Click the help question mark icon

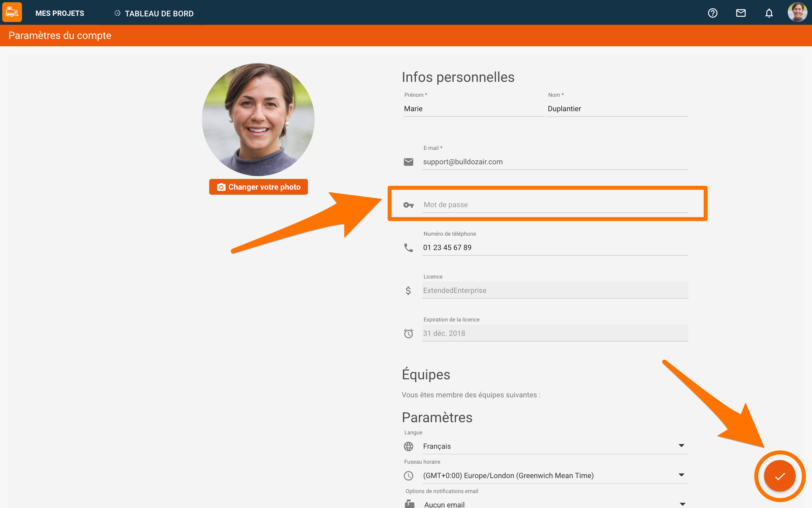(x=713, y=13)
